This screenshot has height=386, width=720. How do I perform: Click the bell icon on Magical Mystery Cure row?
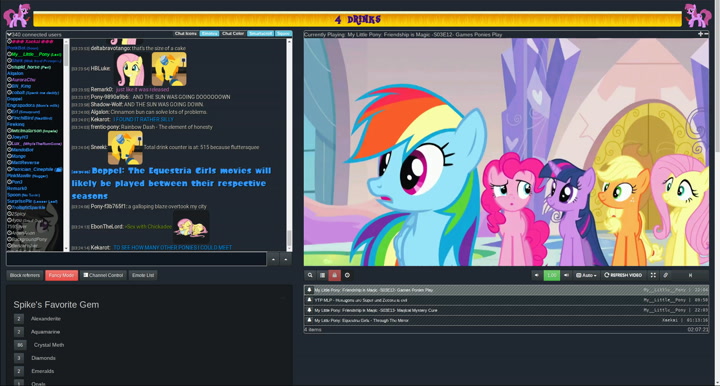click(309, 310)
